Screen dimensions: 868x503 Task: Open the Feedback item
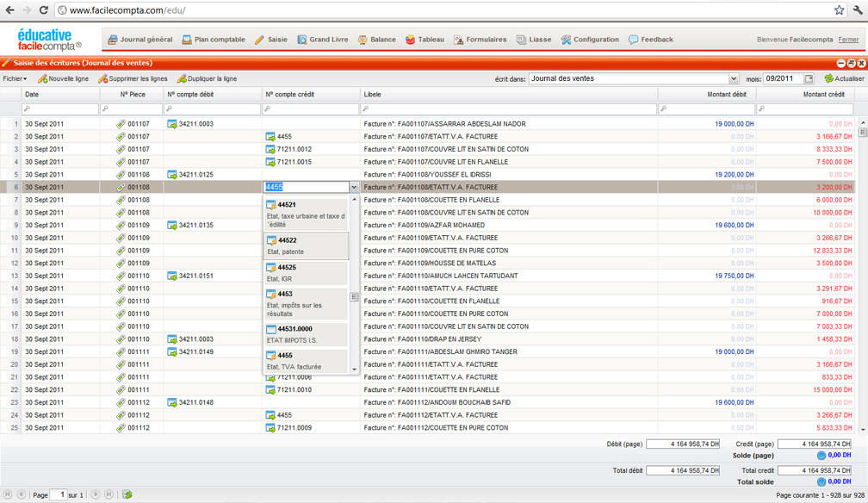[651, 40]
